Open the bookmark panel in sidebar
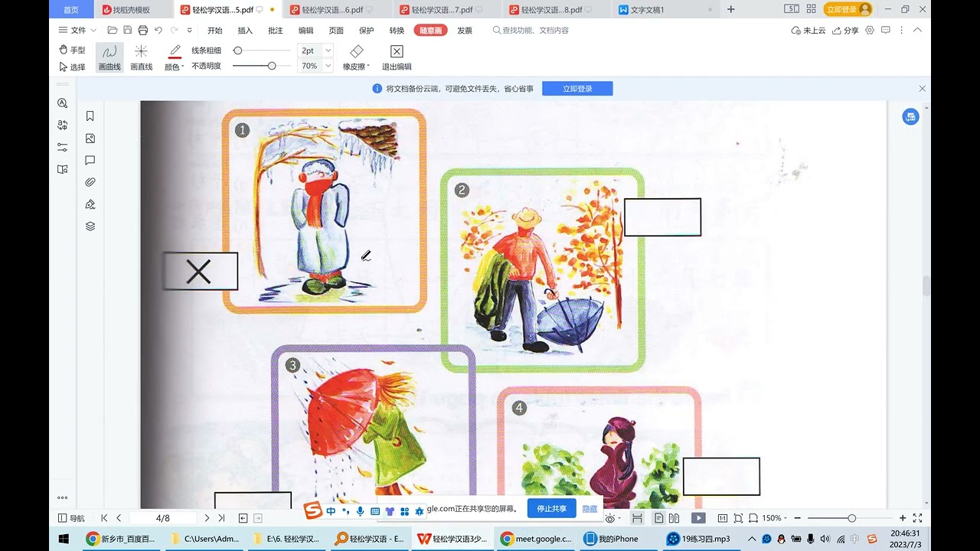This screenshot has width=980, height=551. coord(90,116)
